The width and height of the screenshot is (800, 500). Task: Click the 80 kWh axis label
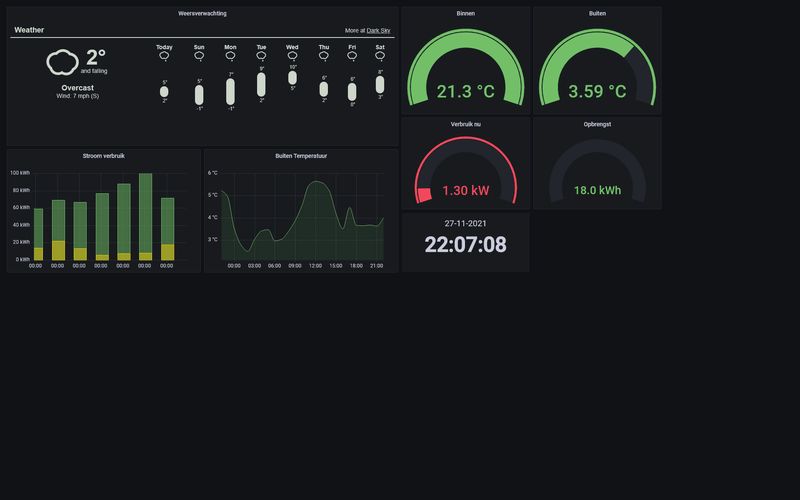[21, 190]
